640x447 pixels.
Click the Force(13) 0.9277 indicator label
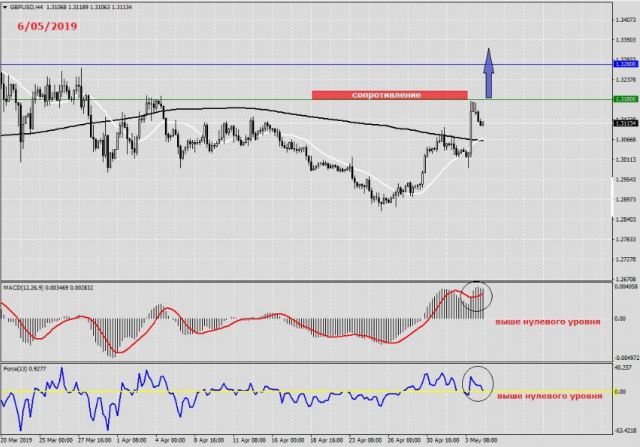point(25,369)
